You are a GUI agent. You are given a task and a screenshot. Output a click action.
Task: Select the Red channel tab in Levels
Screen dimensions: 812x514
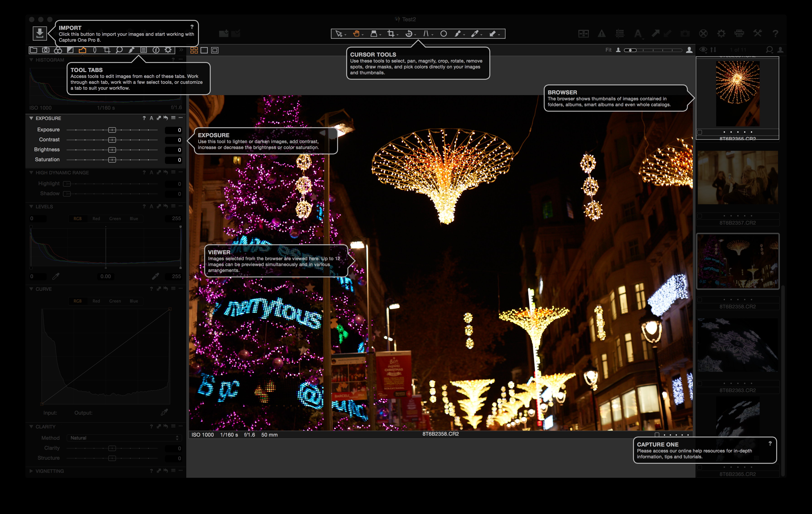[96, 219]
